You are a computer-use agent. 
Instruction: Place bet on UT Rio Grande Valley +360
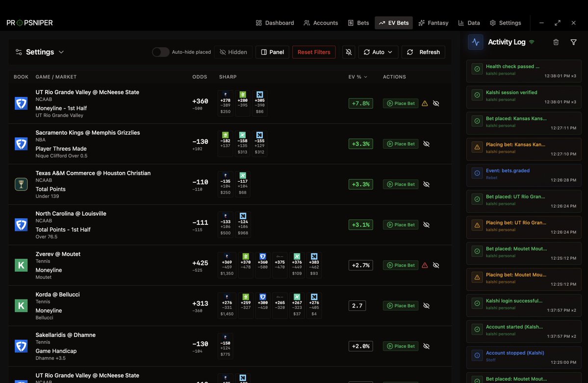tap(401, 103)
